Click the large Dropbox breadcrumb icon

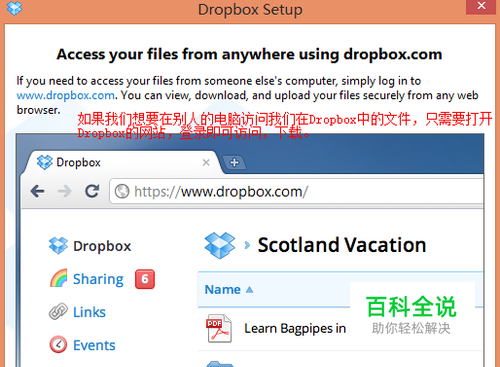point(220,246)
